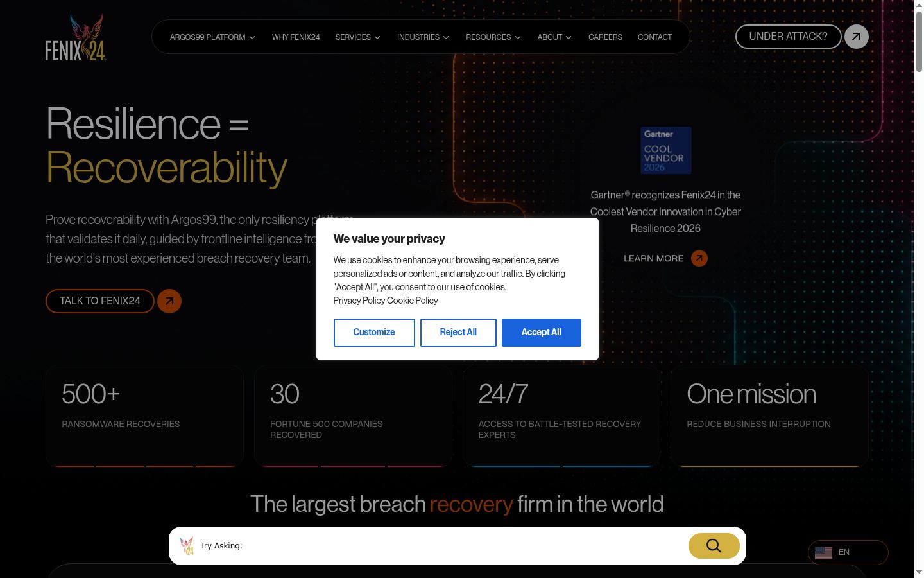
Task: Click the orange arrow next to Talk to Fenix24
Action: click(169, 301)
